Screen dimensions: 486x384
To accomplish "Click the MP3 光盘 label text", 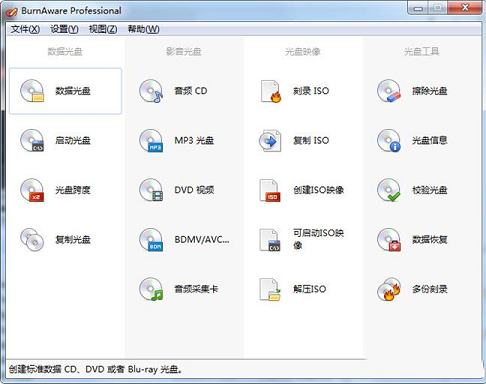I will (194, 140).
